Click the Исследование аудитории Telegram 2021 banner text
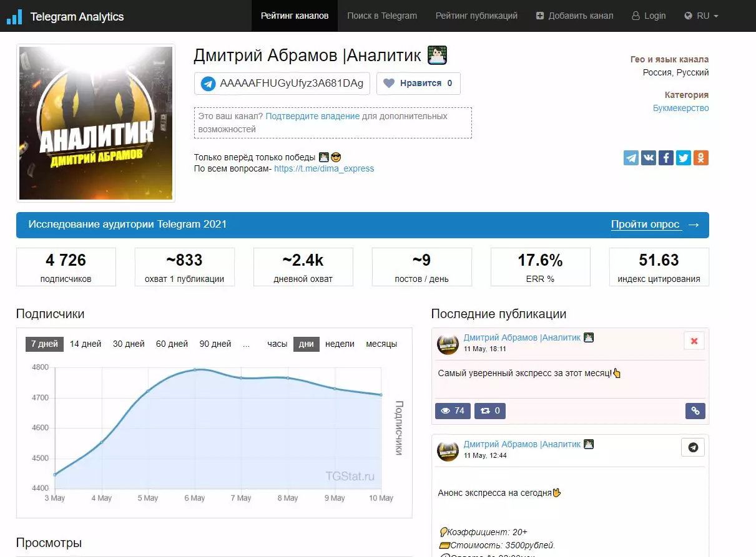The image size is (756, 557). [128, 225]
